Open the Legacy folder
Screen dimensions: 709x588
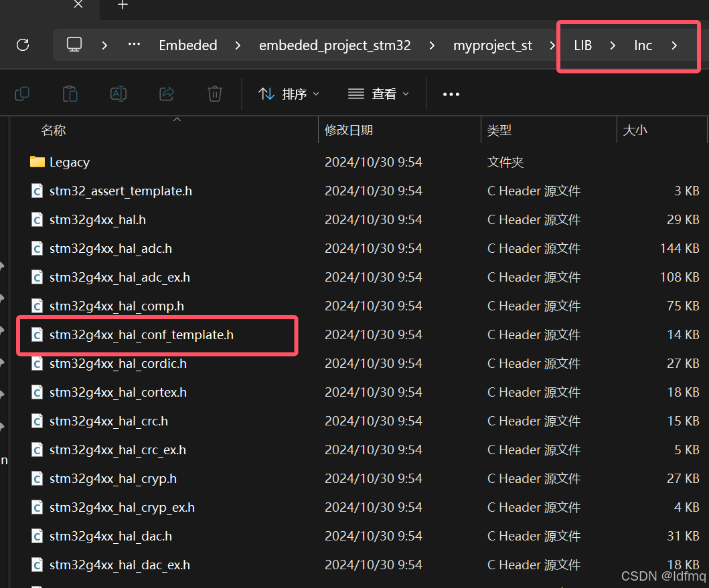coord(70,162)
